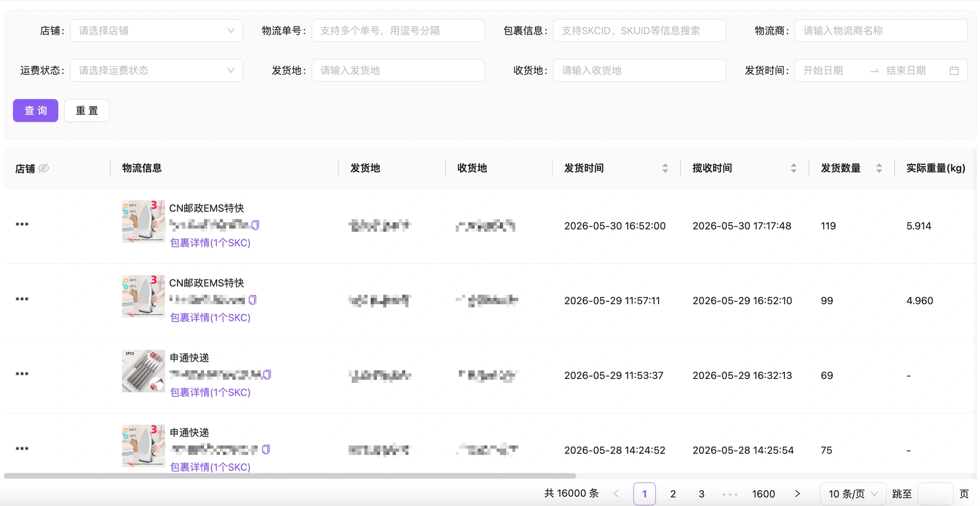Click the horizontal table scrollbar

click(x=290, y=475)
